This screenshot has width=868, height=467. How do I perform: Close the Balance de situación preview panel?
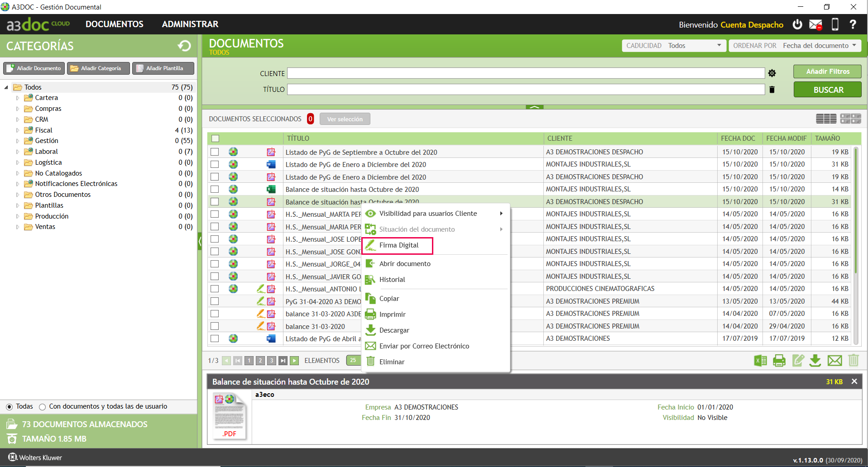(x=854, y=381)
